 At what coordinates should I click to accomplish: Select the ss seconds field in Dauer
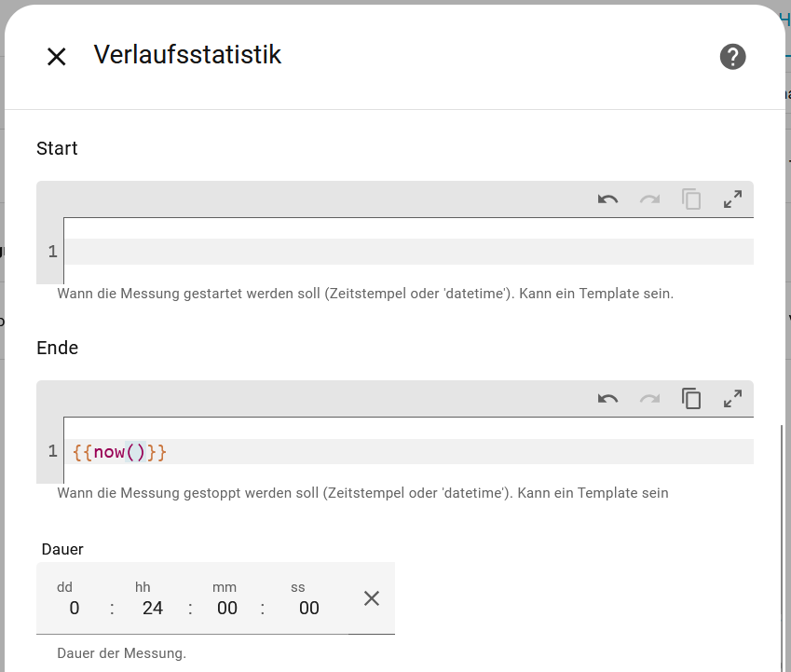pos(308,609)
